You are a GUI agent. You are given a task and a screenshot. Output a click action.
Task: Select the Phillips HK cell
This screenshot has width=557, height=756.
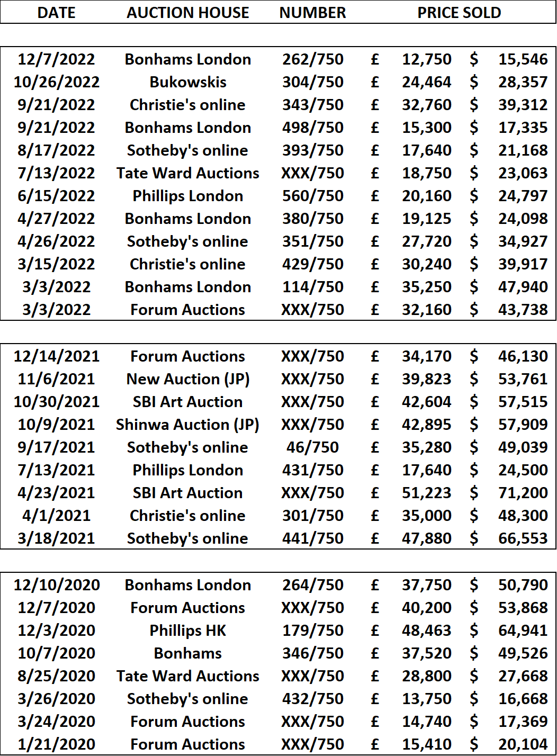click(x=188, y=631)
